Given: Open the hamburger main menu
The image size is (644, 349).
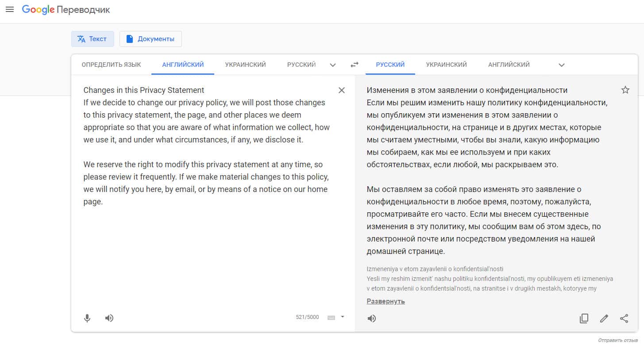Looking at the screenshot, I should 9,9.
